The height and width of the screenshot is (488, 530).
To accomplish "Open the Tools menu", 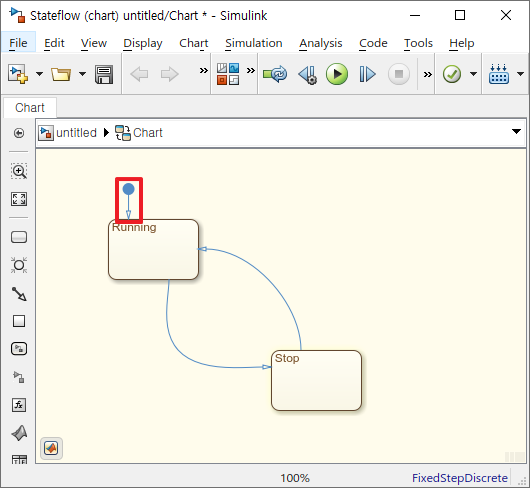I will (x=418, y=43).
